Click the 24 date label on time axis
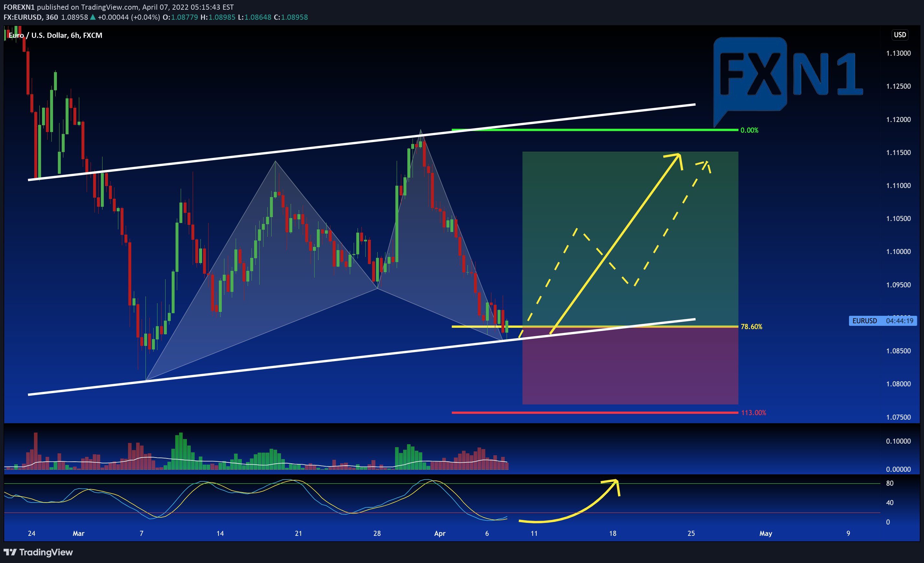The width and height of the screenshot is (924, 563). (31, 533)
